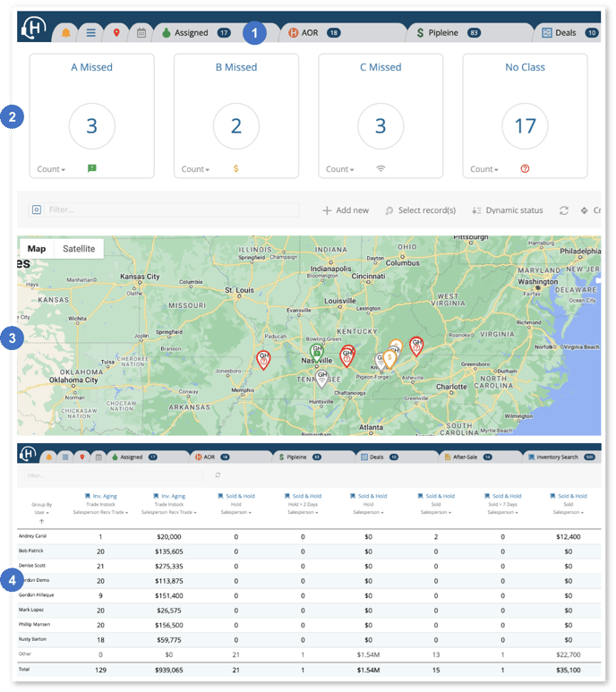Screen dimensions: 616x692
Task: Click the Select record(s) button
Action: [420, 210]
